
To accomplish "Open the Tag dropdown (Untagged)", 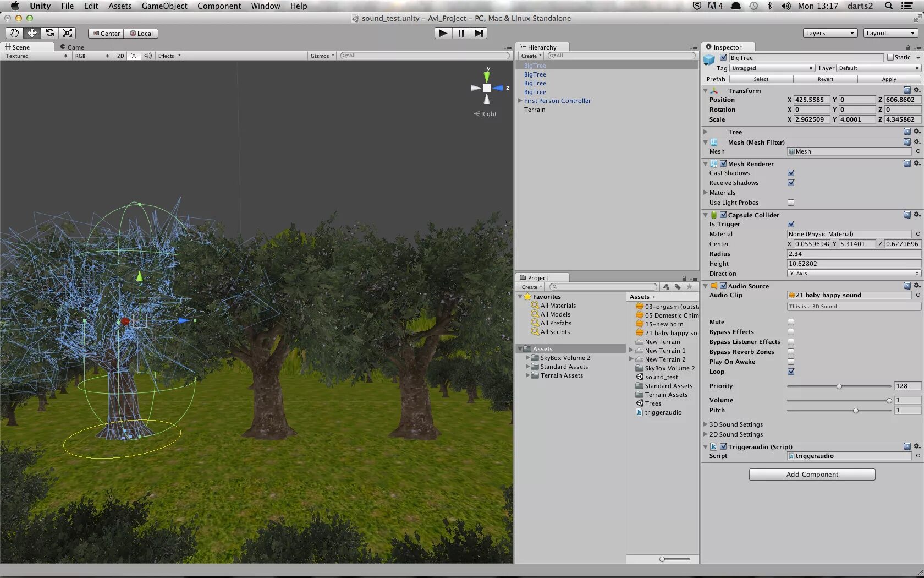I will point(772,68).
